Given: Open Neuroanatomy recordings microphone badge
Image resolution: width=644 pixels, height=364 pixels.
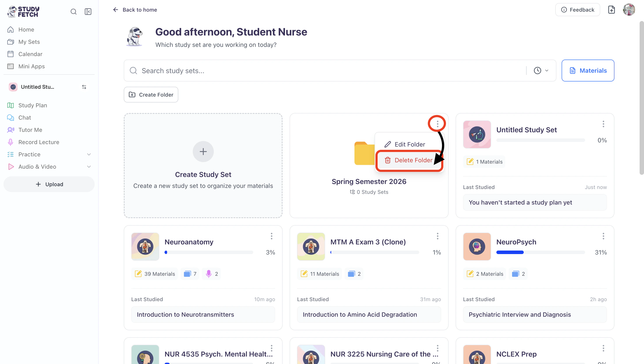Looking at the screenshot, I should point(212,274).
